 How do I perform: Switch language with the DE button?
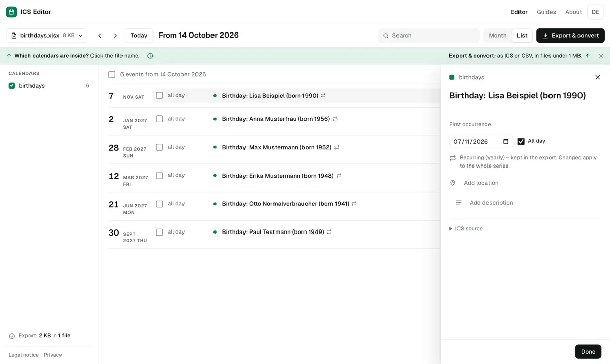click(x=595, y=12)
